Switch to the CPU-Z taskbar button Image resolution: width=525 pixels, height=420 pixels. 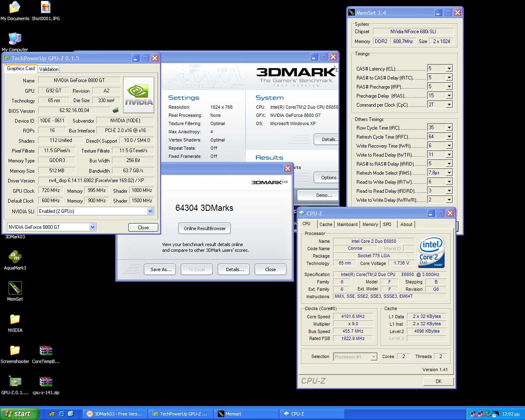[312, 414]
